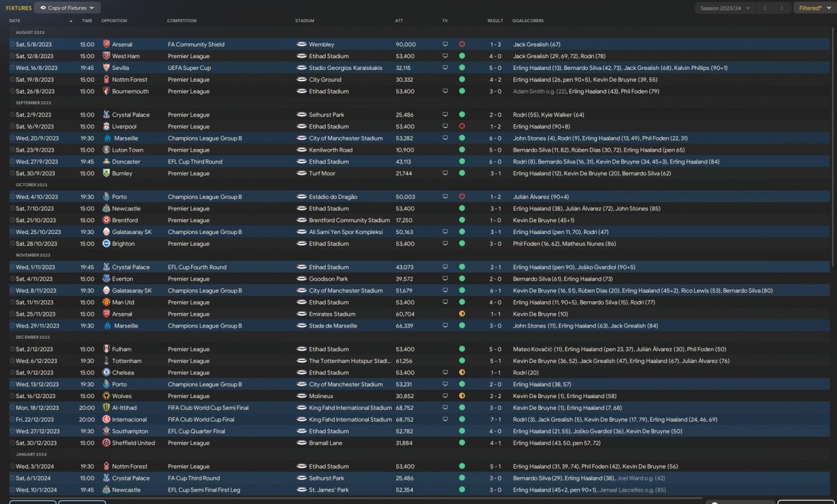Click the Tottenham club badge

pos(107,361)
